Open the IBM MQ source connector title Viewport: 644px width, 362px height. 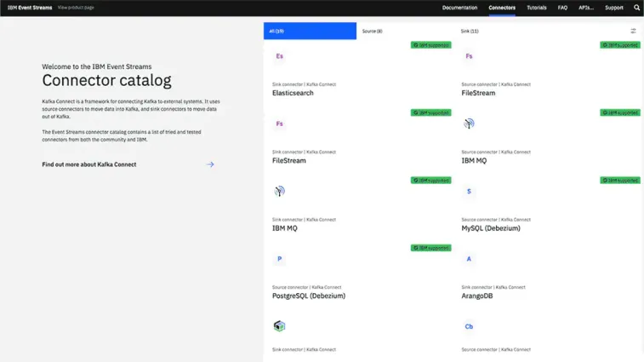[x=474, y=160]
